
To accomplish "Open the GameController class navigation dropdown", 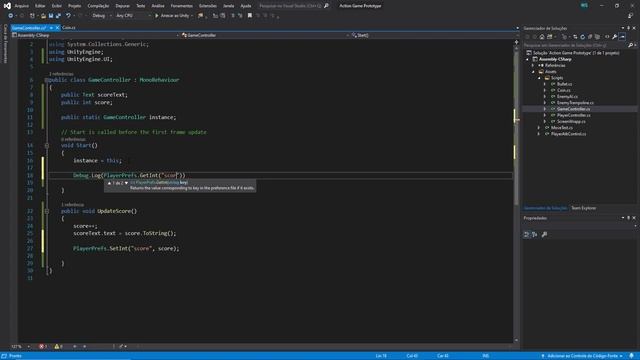I will coord(265,36).
